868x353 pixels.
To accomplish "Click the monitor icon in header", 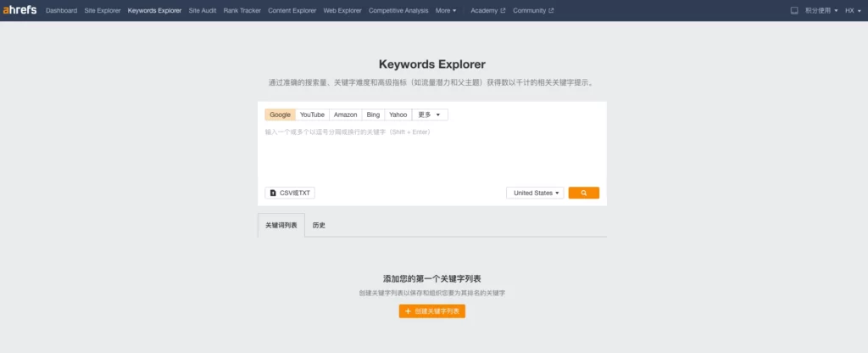I will click(793, 10).
